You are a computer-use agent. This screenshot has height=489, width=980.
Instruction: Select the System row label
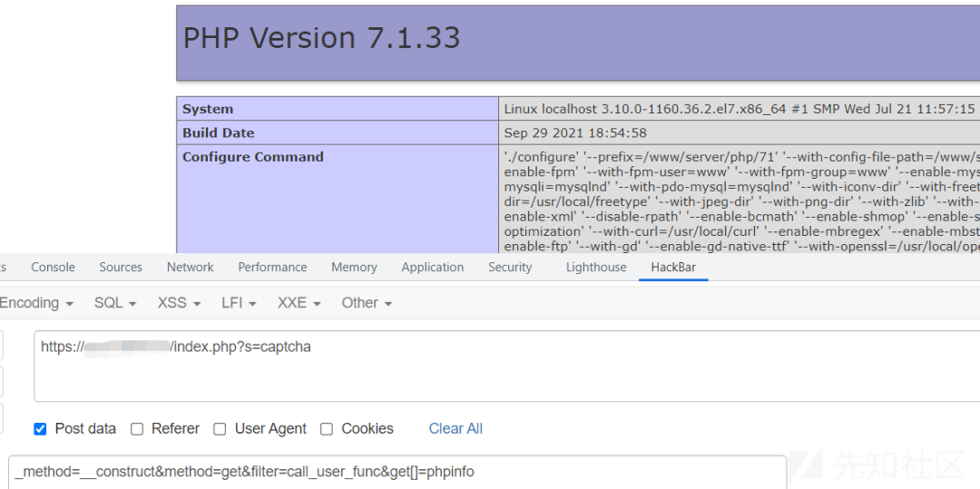[208, 109]
